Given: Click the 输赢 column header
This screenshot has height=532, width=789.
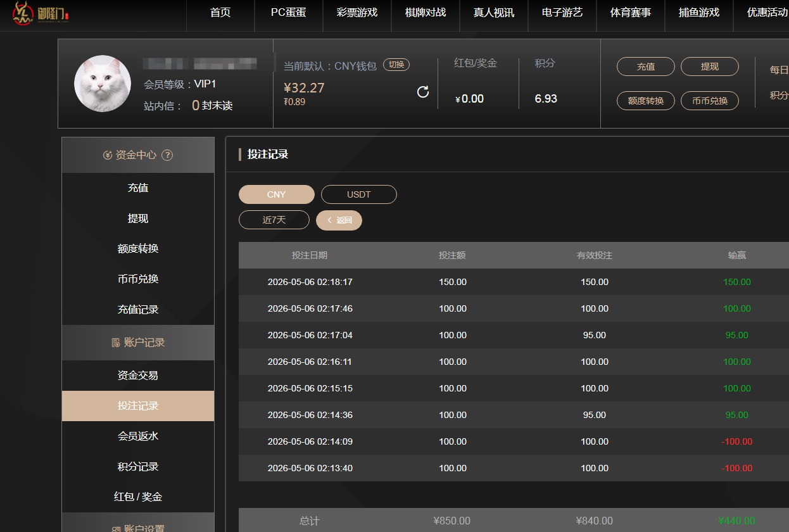Looking at the screenshot, I should (737, 255).
